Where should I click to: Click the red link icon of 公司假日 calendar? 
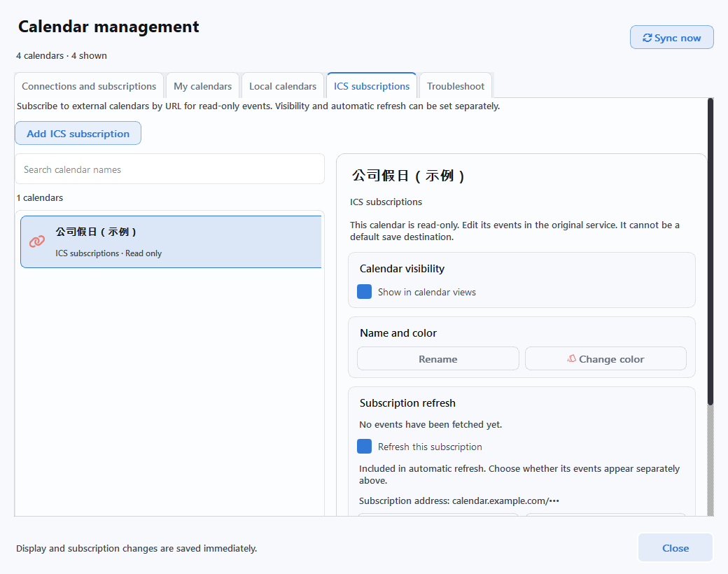click(x=37, y=241)
